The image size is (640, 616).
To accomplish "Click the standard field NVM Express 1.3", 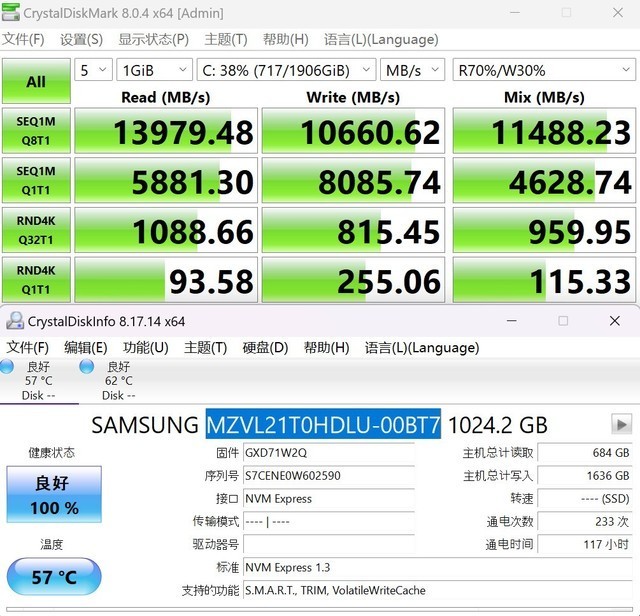I will coord(438,567).
